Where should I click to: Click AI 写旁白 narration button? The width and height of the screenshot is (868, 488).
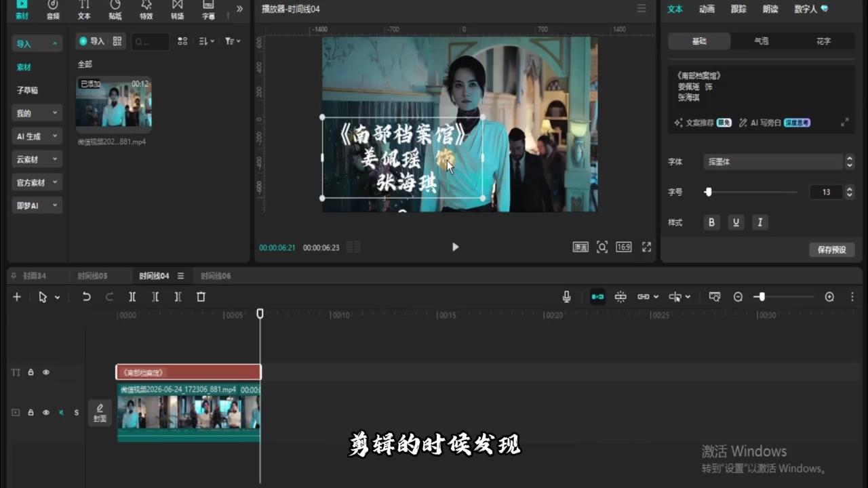click(774, 123)
